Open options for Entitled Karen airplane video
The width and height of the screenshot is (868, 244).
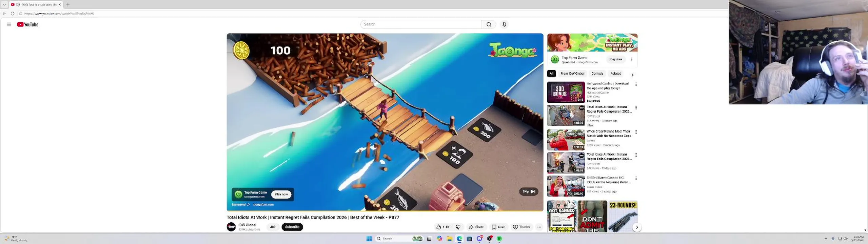[x=636, y=178]
